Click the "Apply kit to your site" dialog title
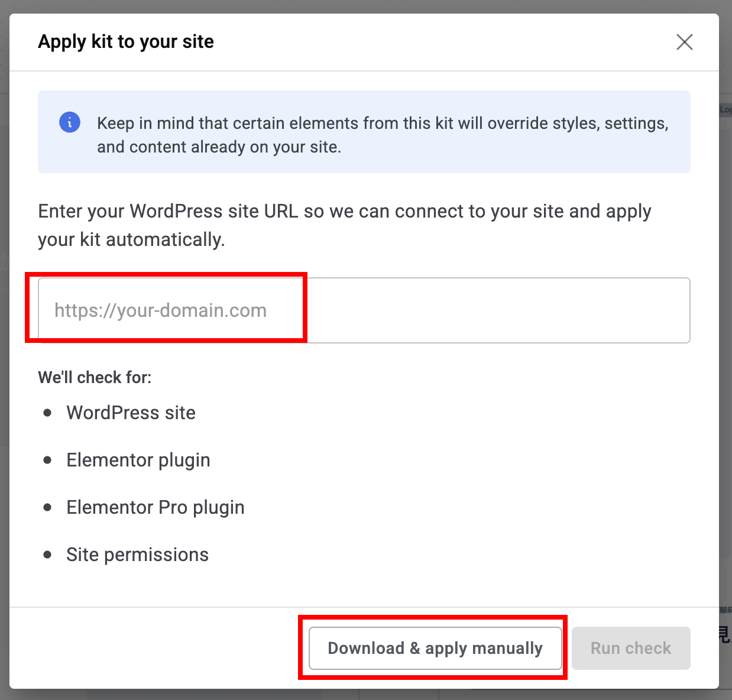 [x=126, y=42]
